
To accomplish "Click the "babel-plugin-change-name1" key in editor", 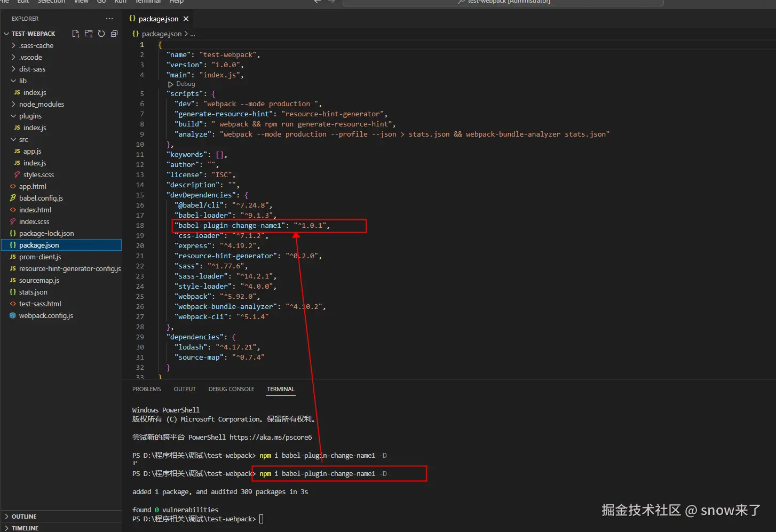I will click(229, 225).
